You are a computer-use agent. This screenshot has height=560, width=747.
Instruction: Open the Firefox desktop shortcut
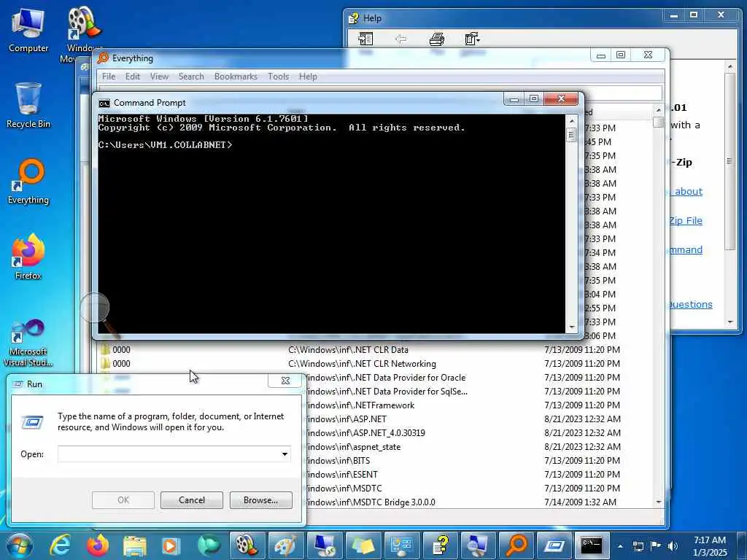(x=28, y=257)
